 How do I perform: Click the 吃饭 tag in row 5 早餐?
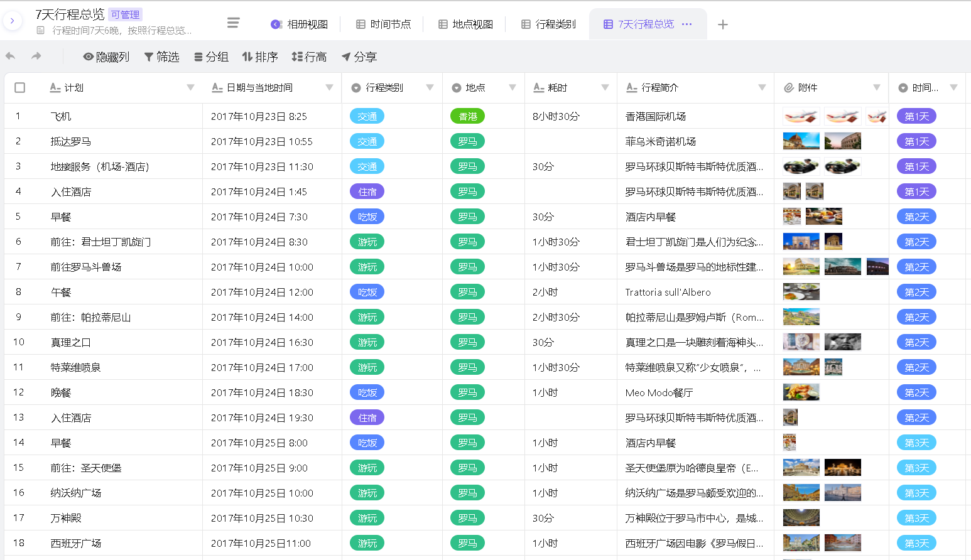[367, 217]
